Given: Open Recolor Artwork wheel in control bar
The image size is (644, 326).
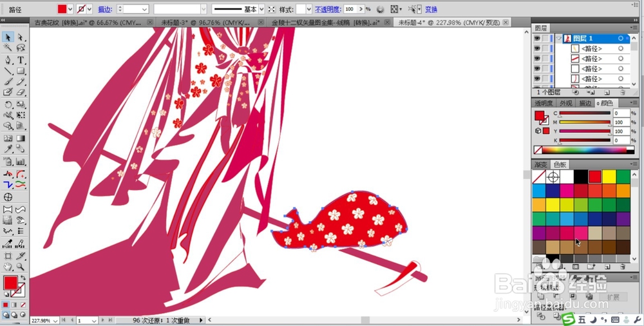Looking at the screenshot, I should [380, 9].
